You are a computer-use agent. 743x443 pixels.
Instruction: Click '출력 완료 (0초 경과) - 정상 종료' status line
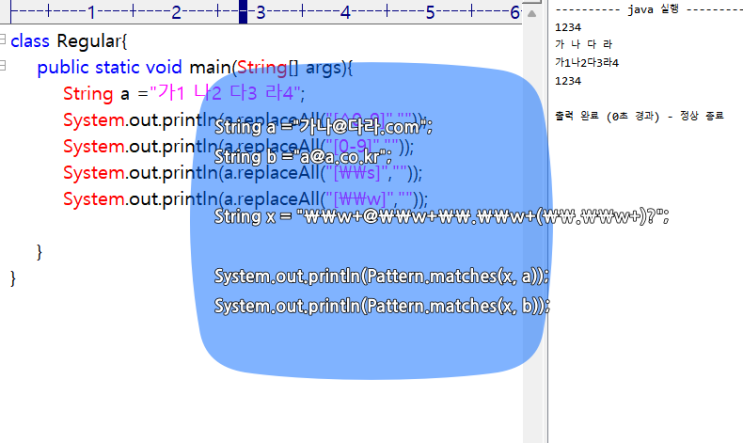coord(639,116)
